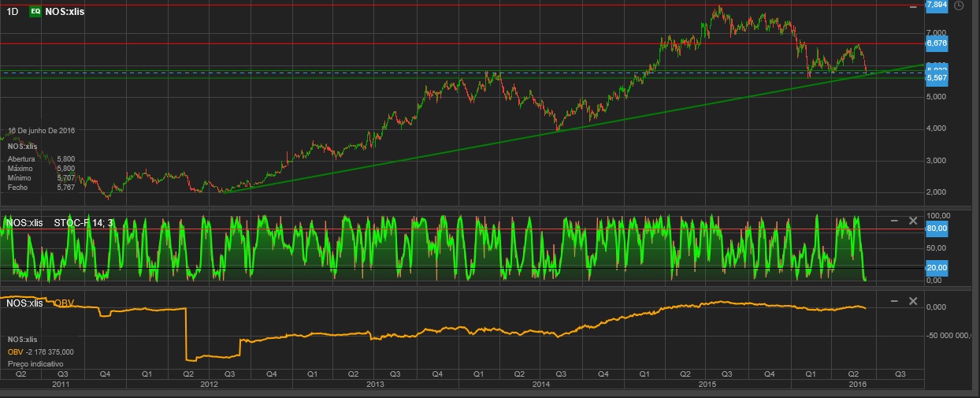Click the 2013 year label on the time axis

click(x=375, y=384)
